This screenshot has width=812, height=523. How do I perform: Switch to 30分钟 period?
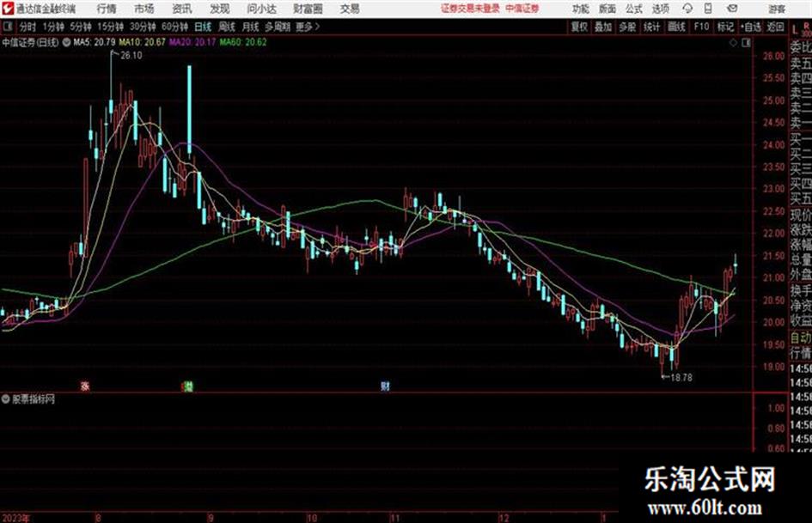(x=143, y=27)
